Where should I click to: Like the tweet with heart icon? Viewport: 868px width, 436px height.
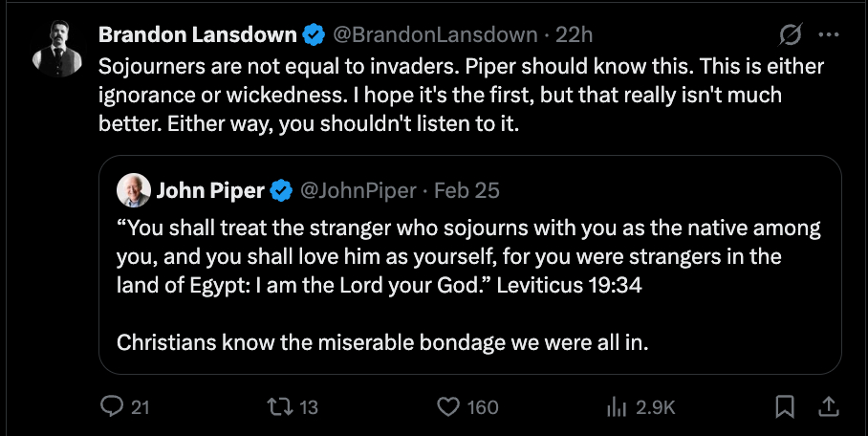point(449,407)
